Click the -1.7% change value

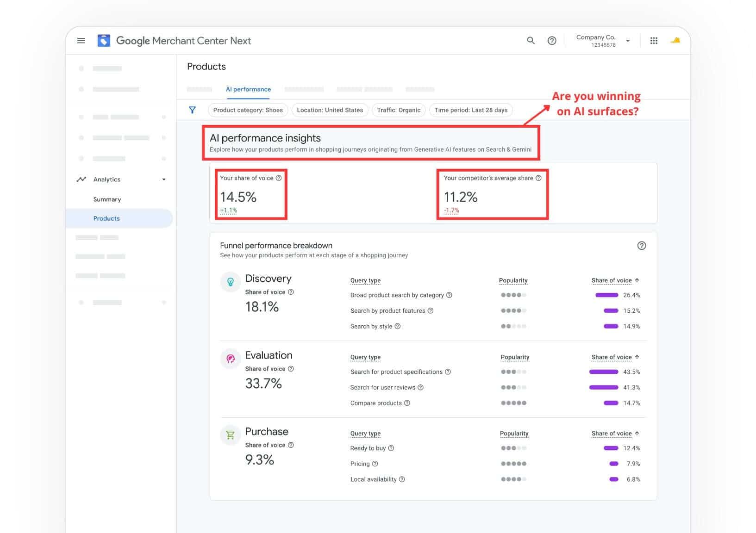[451, 211]
